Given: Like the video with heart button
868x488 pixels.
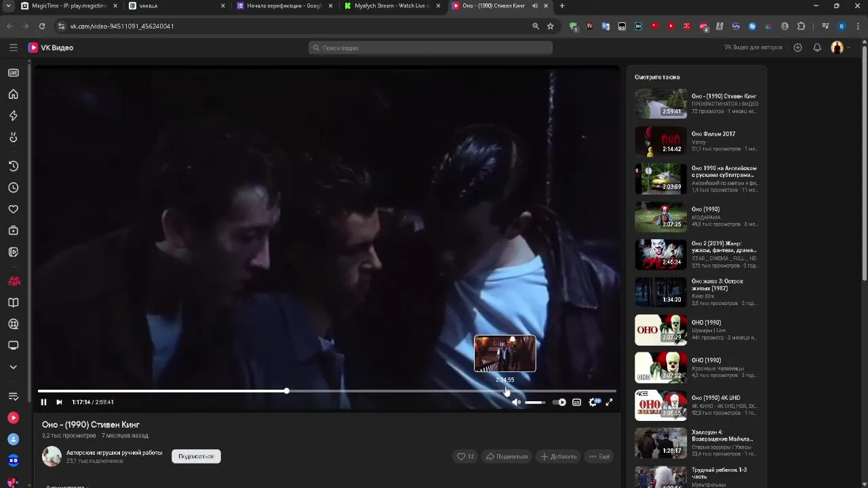Looking at the screenshot, I should click(465, 456).
